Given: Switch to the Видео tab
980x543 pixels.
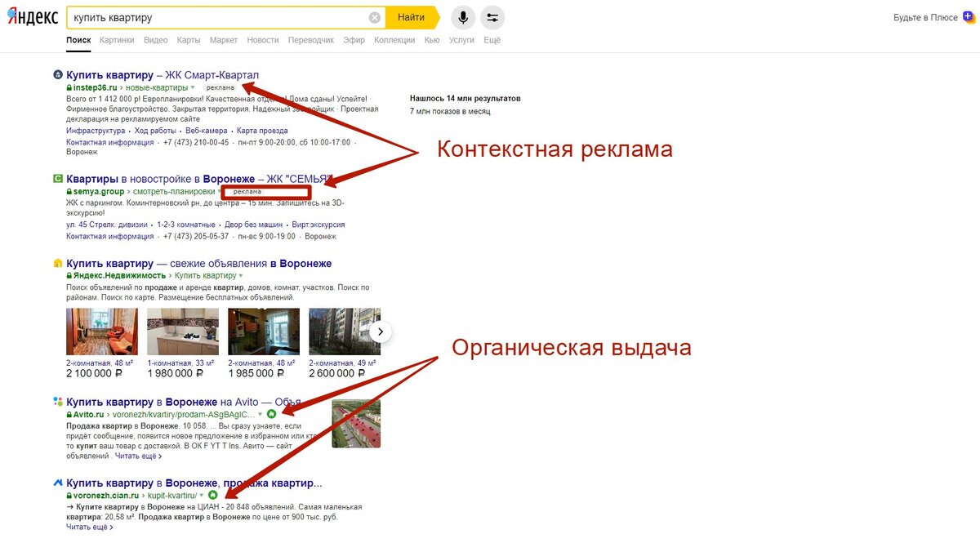Looking at the screenshot, I should [155, 40].
